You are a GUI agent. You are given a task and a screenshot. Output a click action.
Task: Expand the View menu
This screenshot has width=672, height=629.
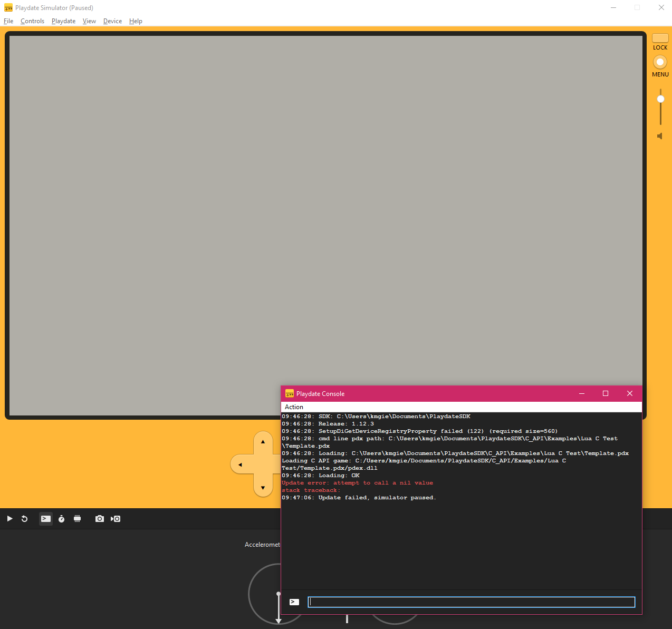89,21
